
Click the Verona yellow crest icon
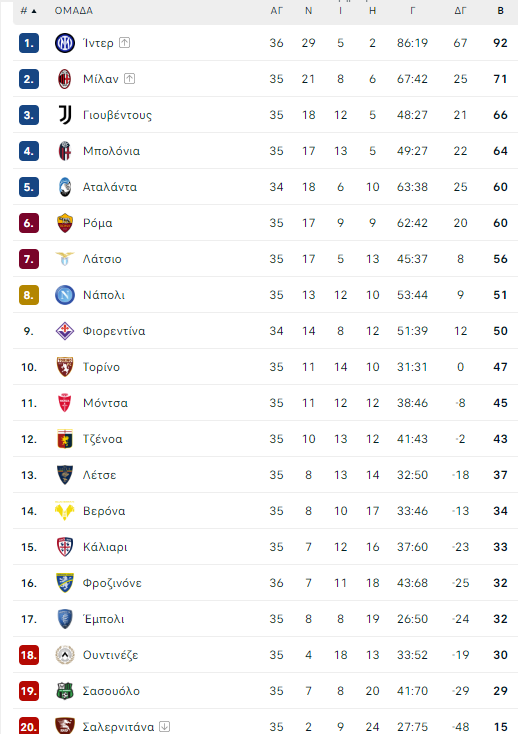(x=65, y=511)
